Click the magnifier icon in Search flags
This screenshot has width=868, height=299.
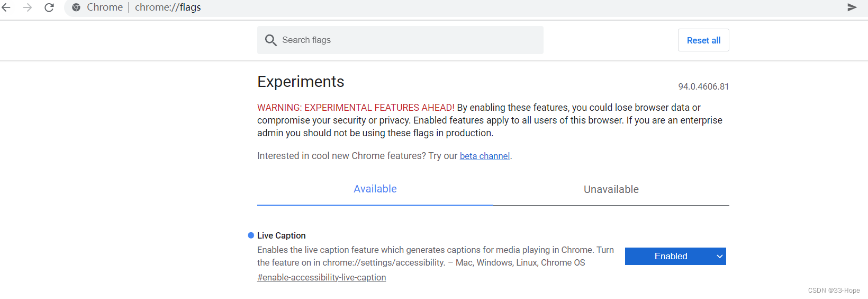tap(270, 40)
